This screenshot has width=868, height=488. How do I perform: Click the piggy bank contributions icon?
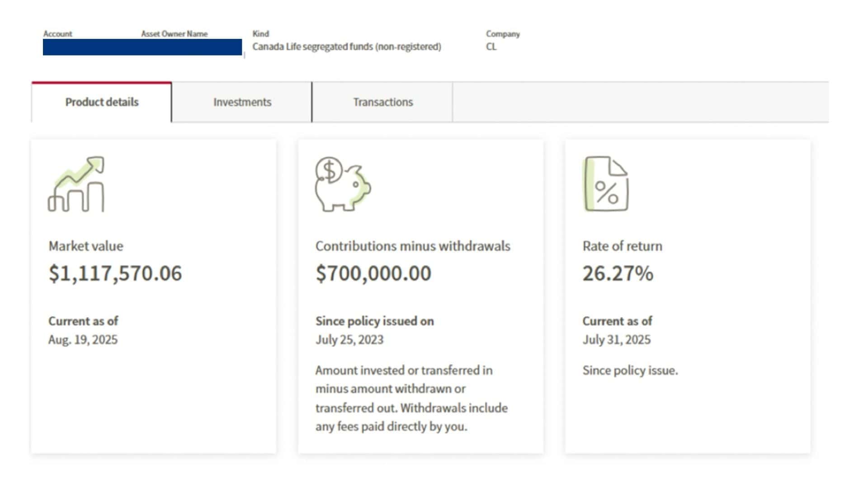343,184
